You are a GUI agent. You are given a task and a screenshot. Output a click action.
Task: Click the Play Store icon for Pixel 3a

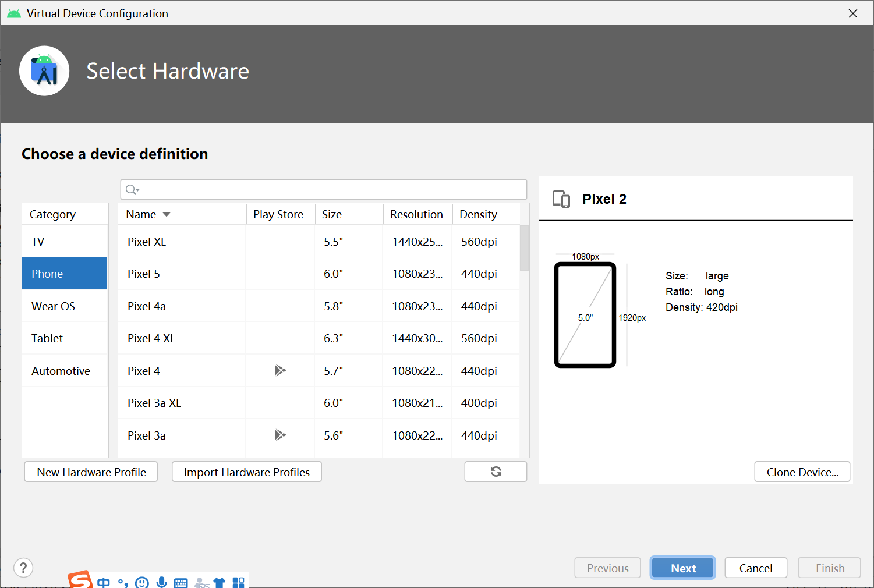280,435
